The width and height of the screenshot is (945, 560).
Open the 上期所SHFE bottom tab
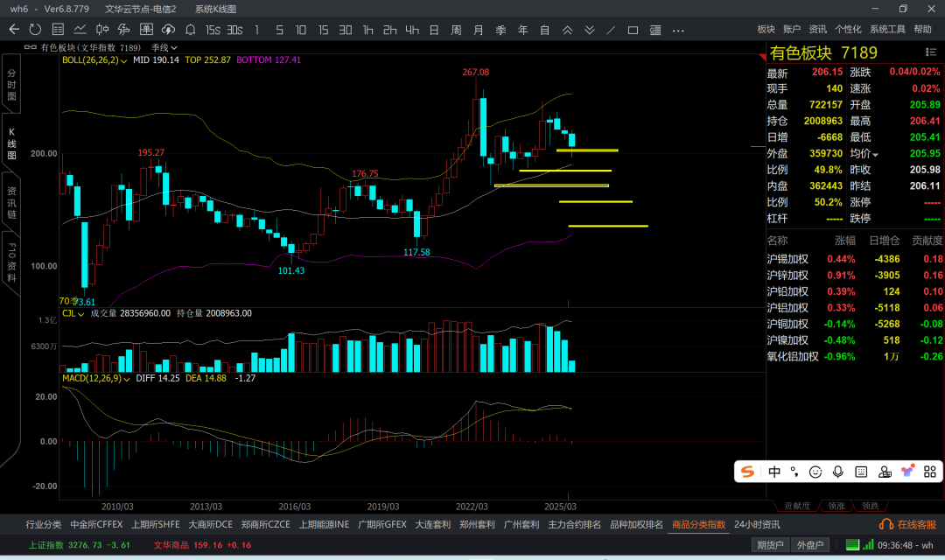(x=156, y=524)
